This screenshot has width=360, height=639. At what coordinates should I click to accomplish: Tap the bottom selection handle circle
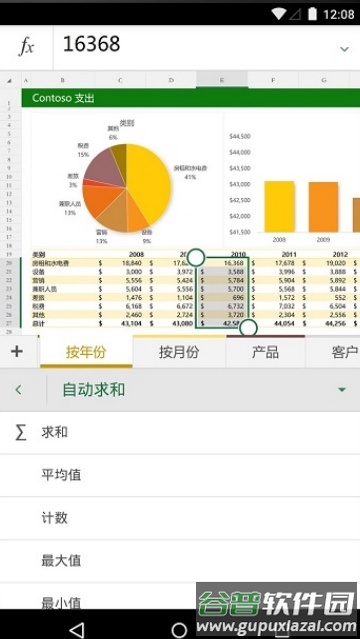coord(249,327)
